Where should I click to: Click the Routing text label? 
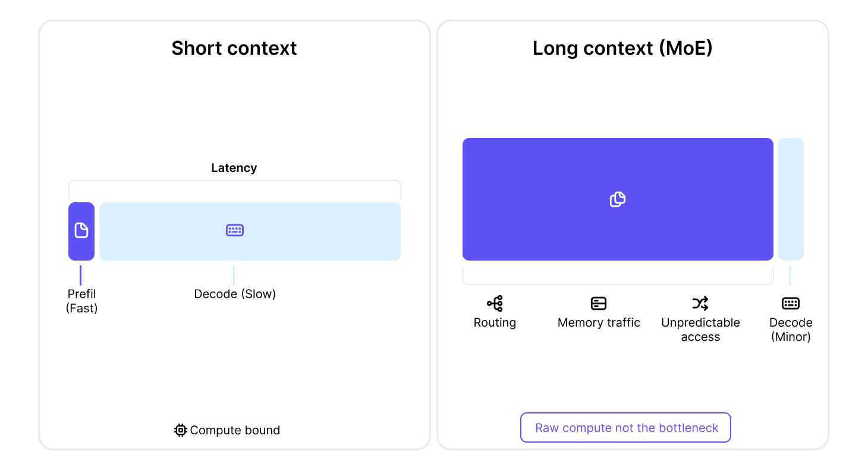495,322
